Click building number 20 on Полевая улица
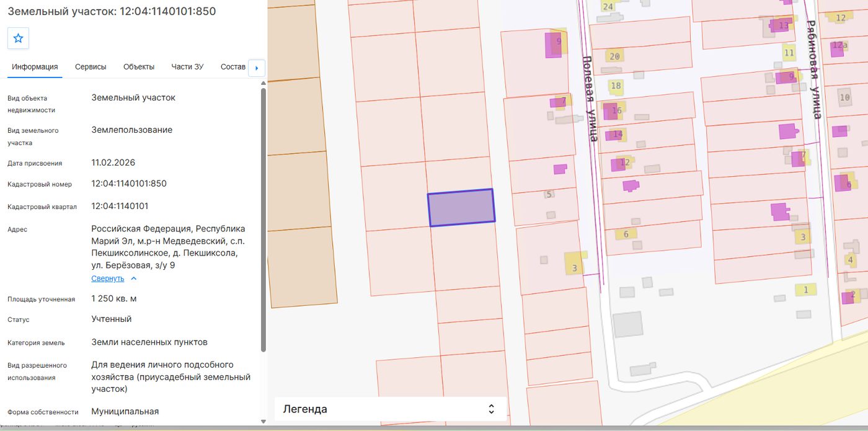The image size is (868, 431). pyautogui.click(x=614, y=56)
